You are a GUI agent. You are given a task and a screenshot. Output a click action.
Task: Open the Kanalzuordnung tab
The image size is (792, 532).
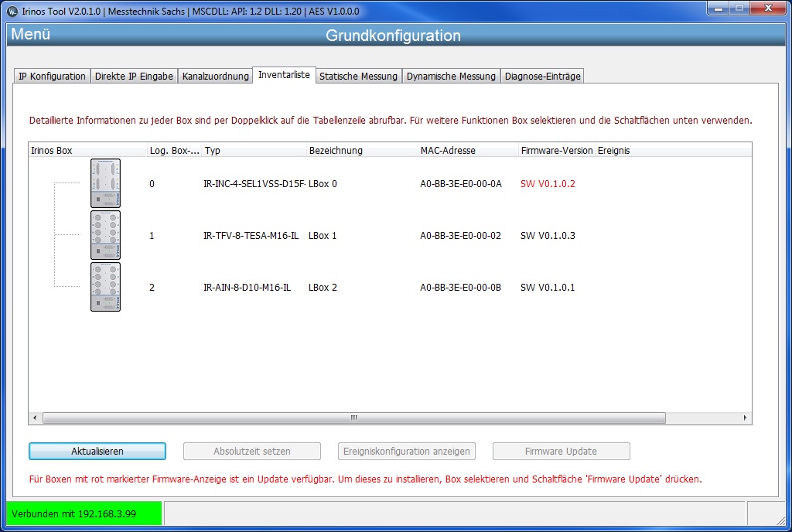click(x=215, y=77)
